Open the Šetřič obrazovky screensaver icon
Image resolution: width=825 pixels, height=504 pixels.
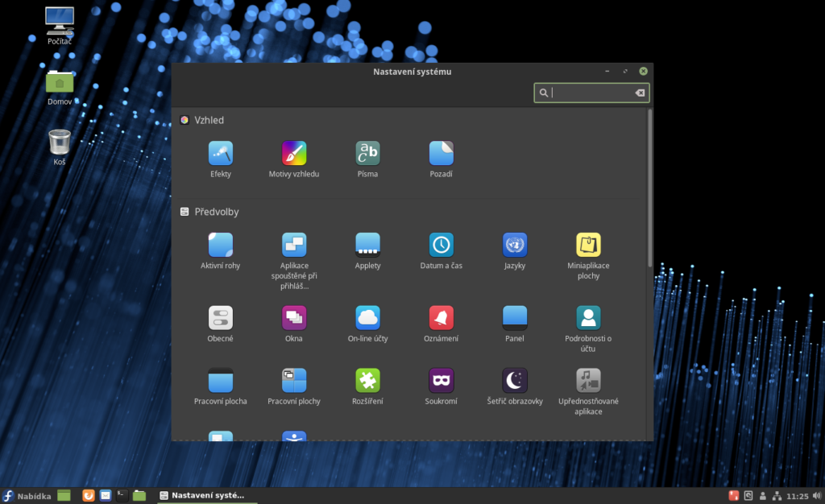click(x=515, y=381)
